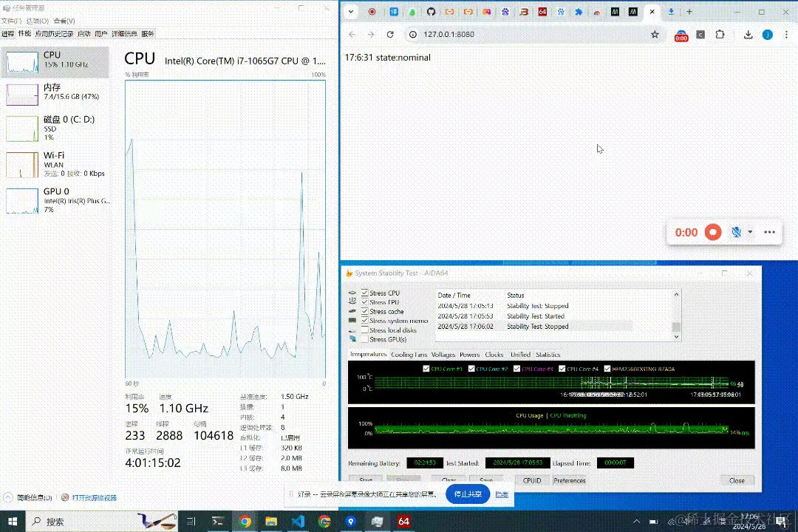Bookmark this page with the star icon
The image size is (798, 532).
click(655, 35)
